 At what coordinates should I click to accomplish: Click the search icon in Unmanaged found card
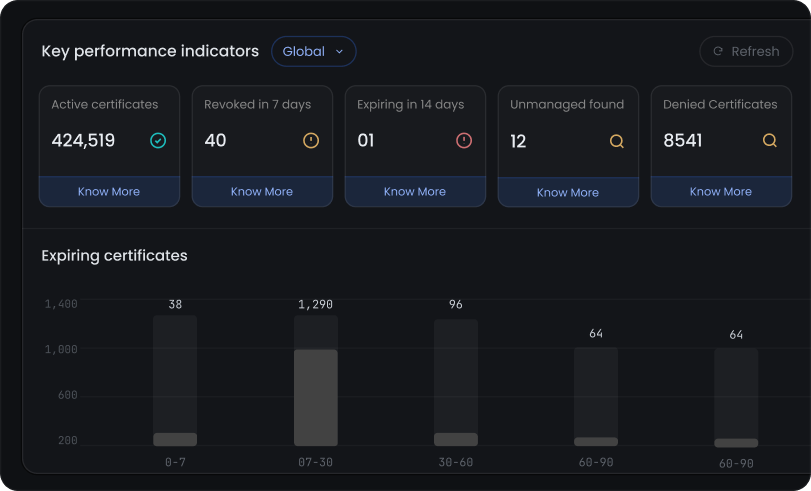click(x=617, y=141)
